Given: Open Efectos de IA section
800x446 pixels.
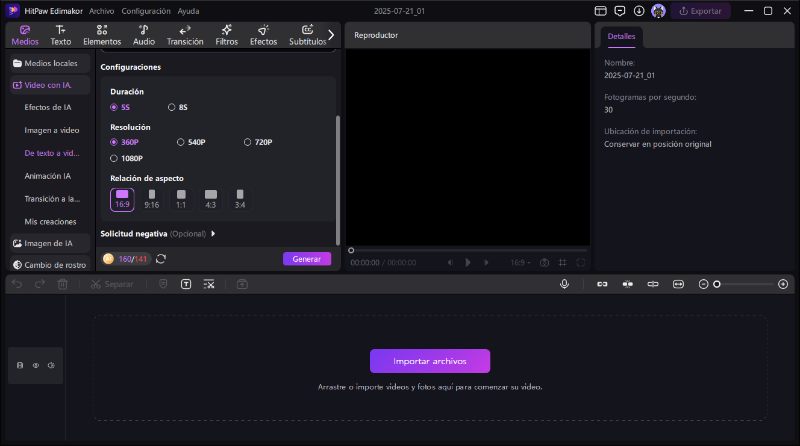Looking at the screenshot, I should pyautogui.click(x=48, y=107).
